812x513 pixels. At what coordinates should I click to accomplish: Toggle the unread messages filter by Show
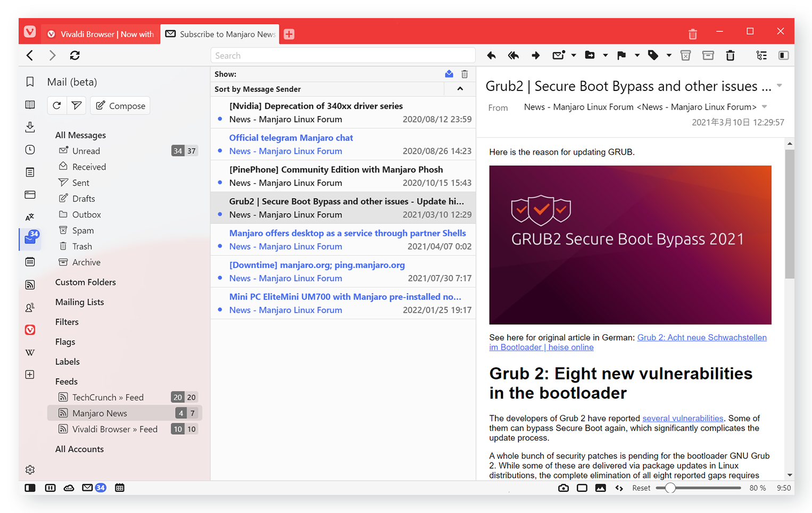click(x=449, y=74)
